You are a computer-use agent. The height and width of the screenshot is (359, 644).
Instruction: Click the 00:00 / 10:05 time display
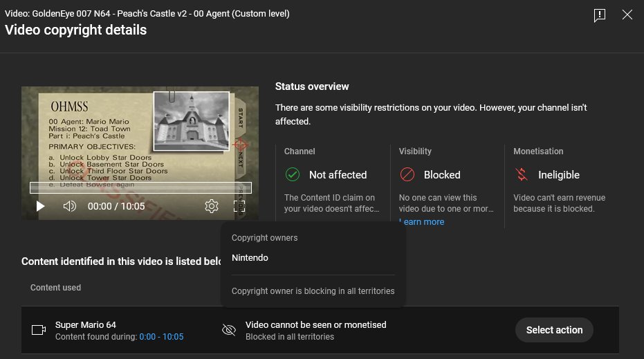click(x=116, y=206)
